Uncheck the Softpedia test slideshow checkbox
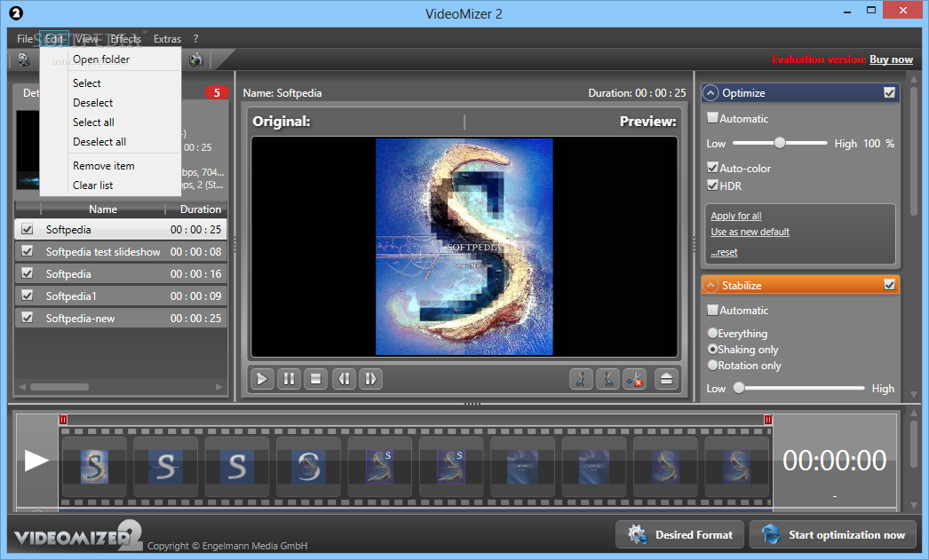 (x=28, y=251)
